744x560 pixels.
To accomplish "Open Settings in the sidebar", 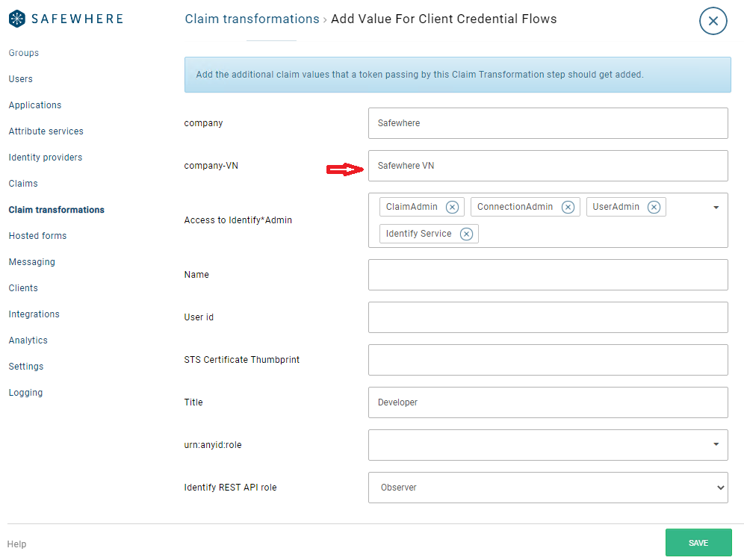I will point(26,366).
